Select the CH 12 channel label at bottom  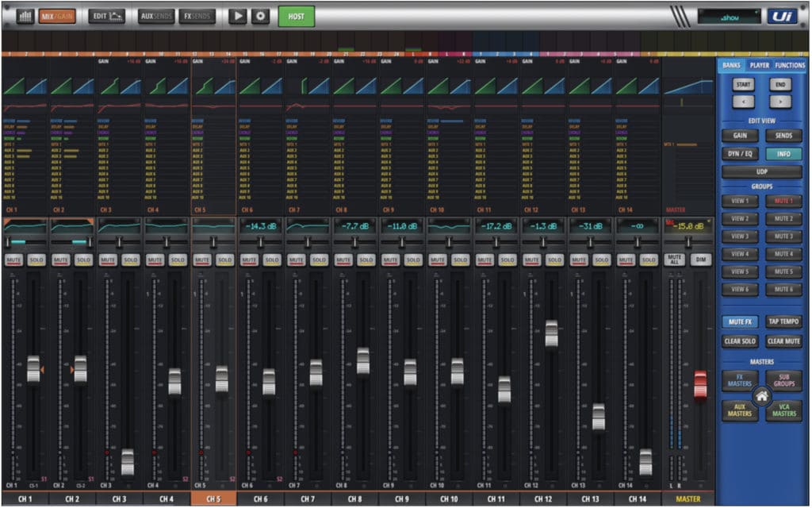pos(543,498)
